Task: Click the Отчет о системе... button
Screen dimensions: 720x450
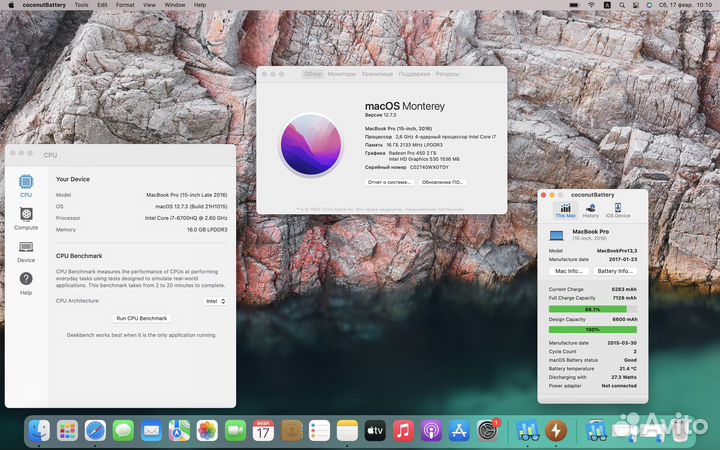Action: point(389,182)
